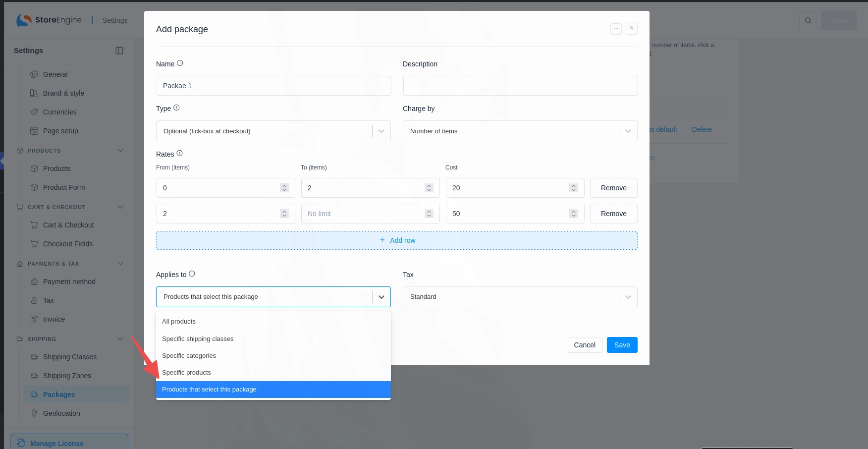Cancel the Add package dialog
868x449 pixels.
(585, 345)
